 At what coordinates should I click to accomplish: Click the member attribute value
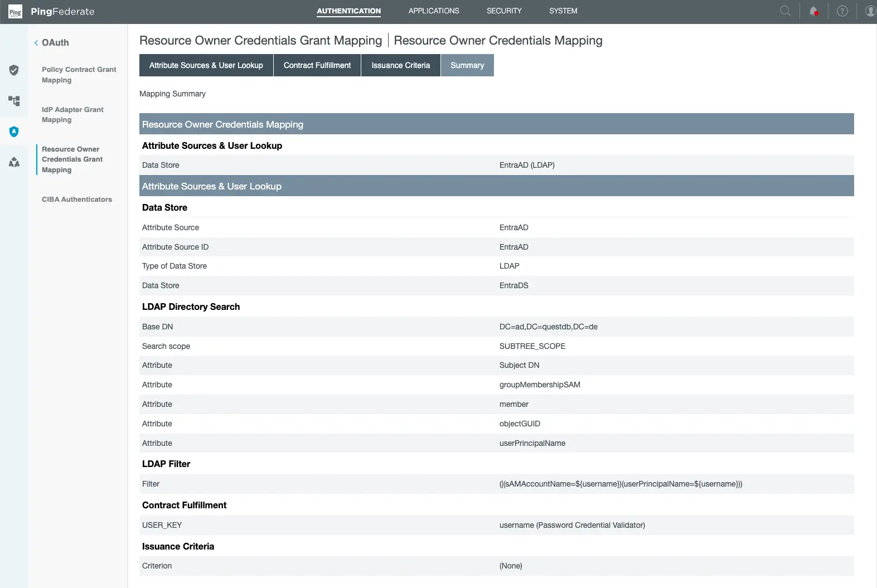[x=513, y=404]
